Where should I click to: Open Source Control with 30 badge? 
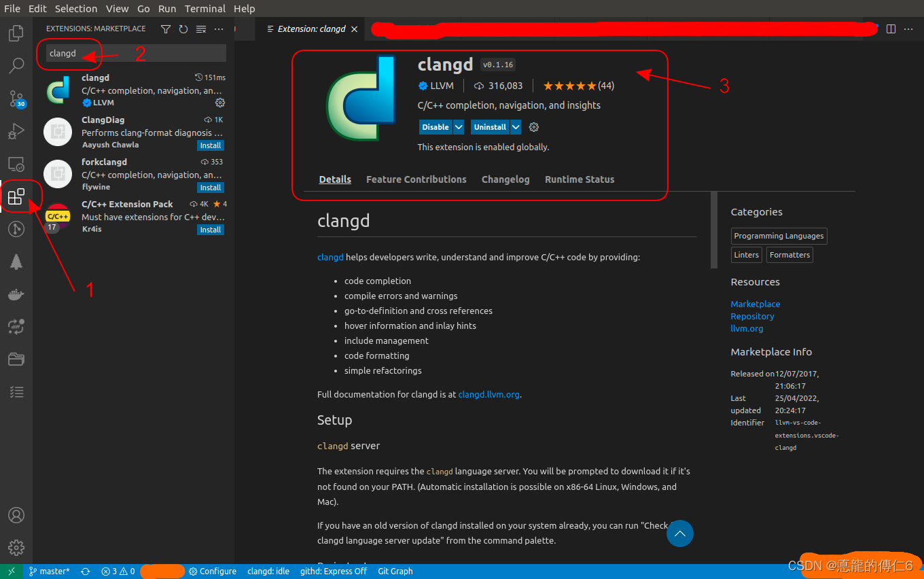[x=16, y=99]
